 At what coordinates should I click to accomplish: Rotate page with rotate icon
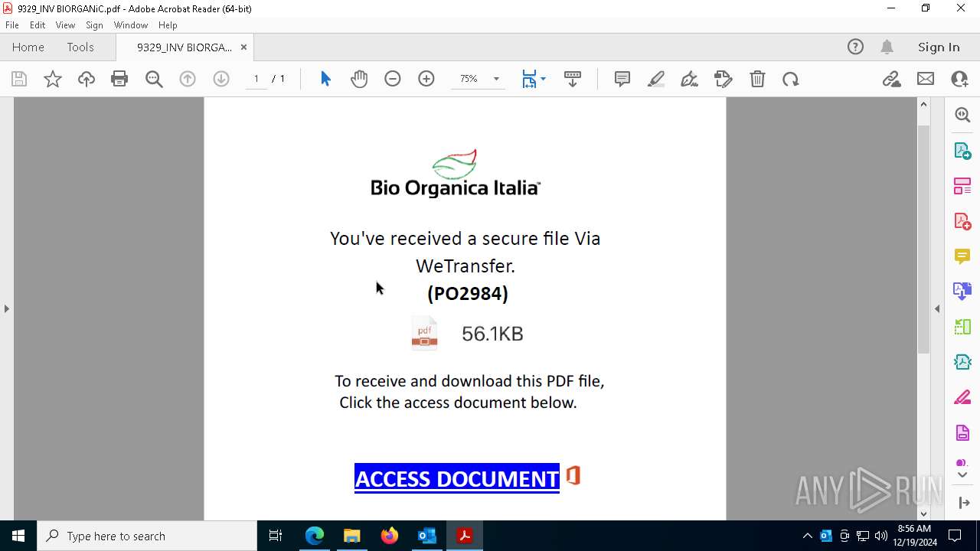pos(791,79)
